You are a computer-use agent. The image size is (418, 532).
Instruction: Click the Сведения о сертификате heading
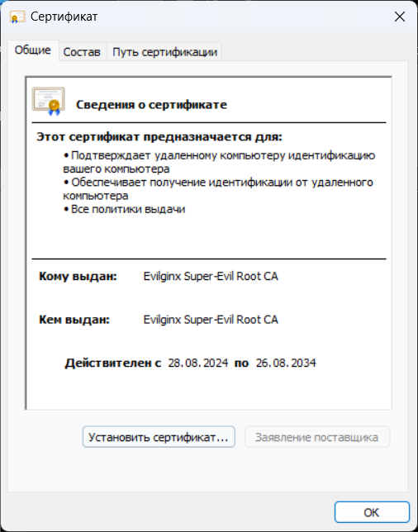[151, 104]
